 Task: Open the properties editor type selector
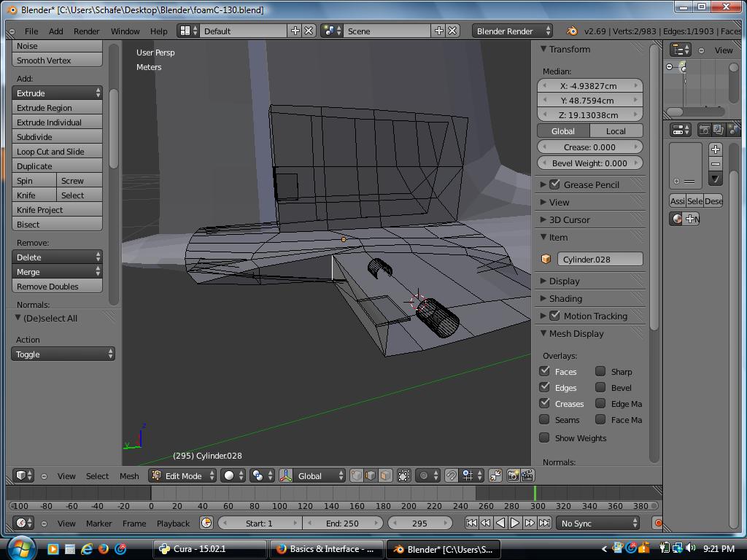pos(681,129)
